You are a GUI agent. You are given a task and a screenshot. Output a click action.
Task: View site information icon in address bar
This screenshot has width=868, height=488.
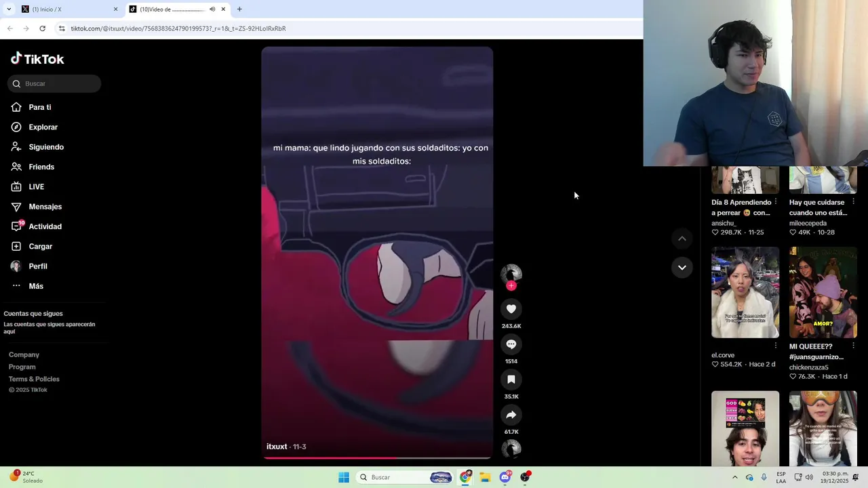[x=62, y=28]
